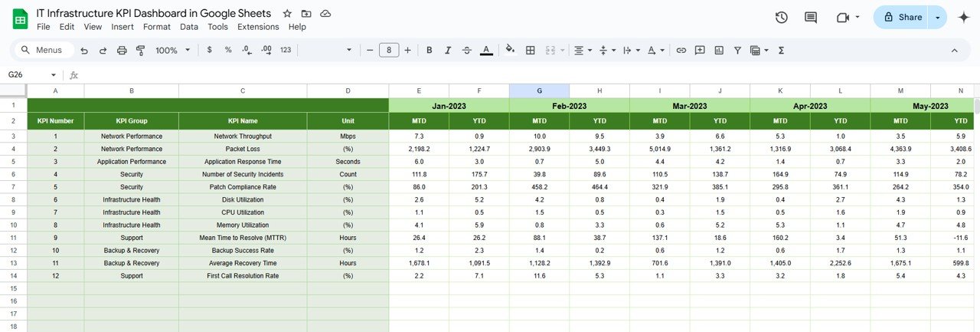Insert a link icon
Screen dimensions: 980x332
(x=681, y=50)
